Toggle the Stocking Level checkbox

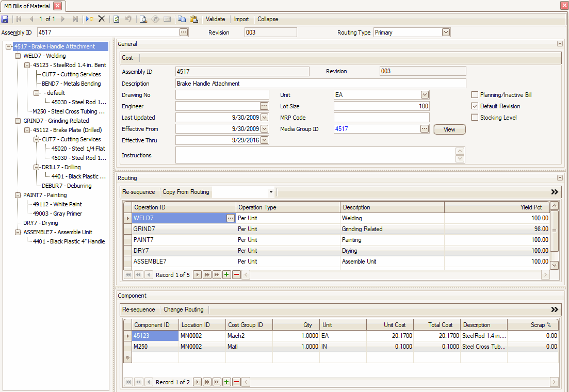(x=475, y=118)
